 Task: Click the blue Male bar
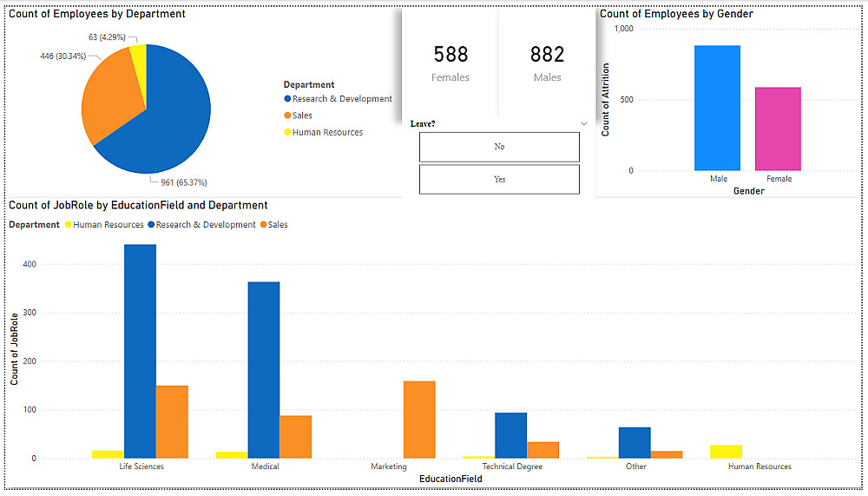click(x=718, y=108)
